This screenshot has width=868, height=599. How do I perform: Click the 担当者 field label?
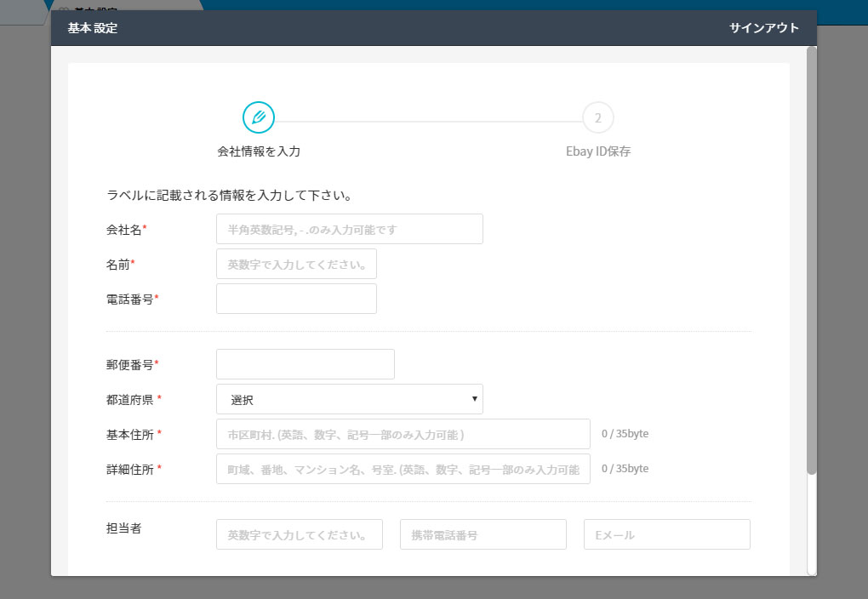pos(123,528)
